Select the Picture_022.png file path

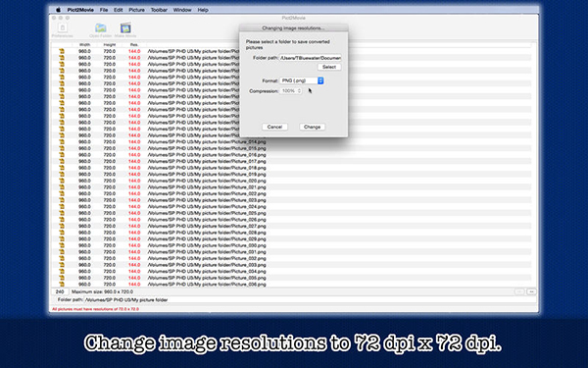pyautogui.click(x=207, y=193)
